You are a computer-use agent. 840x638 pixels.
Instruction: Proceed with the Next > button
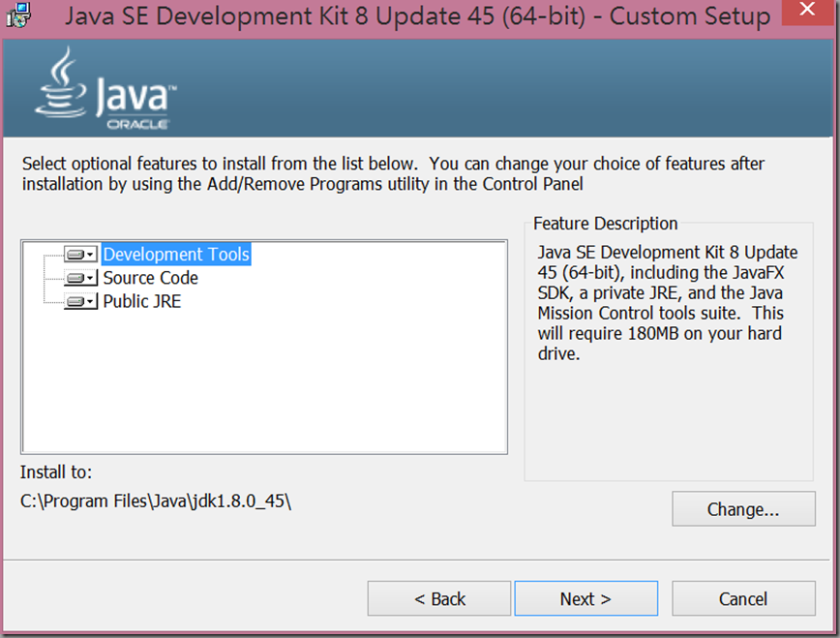(x=585, y=598)
